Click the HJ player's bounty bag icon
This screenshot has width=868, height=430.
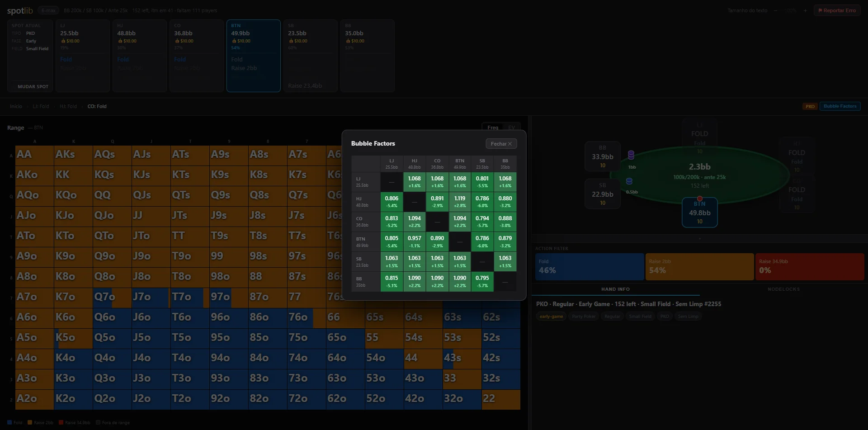[x=120, y=41]
